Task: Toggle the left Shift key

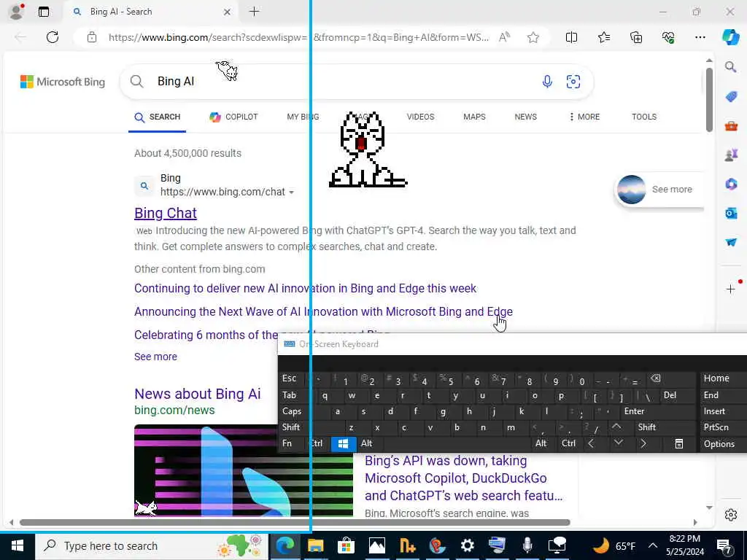Action: click(291, 427)
